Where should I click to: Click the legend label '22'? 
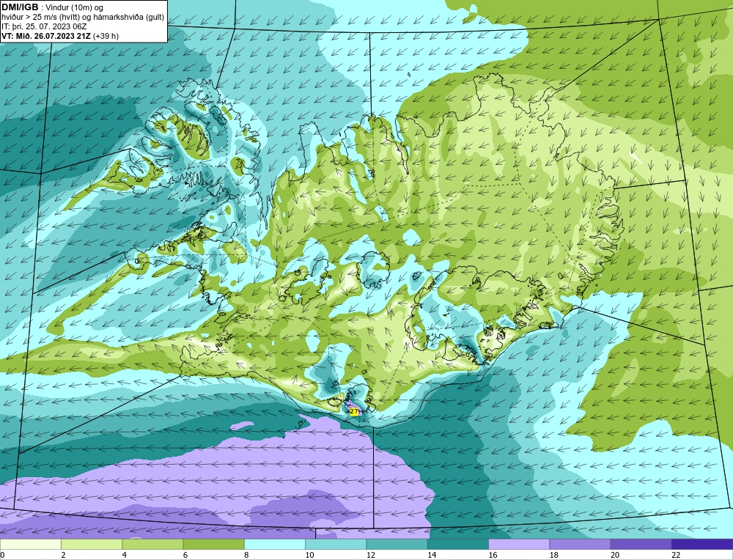pos(676,555)
